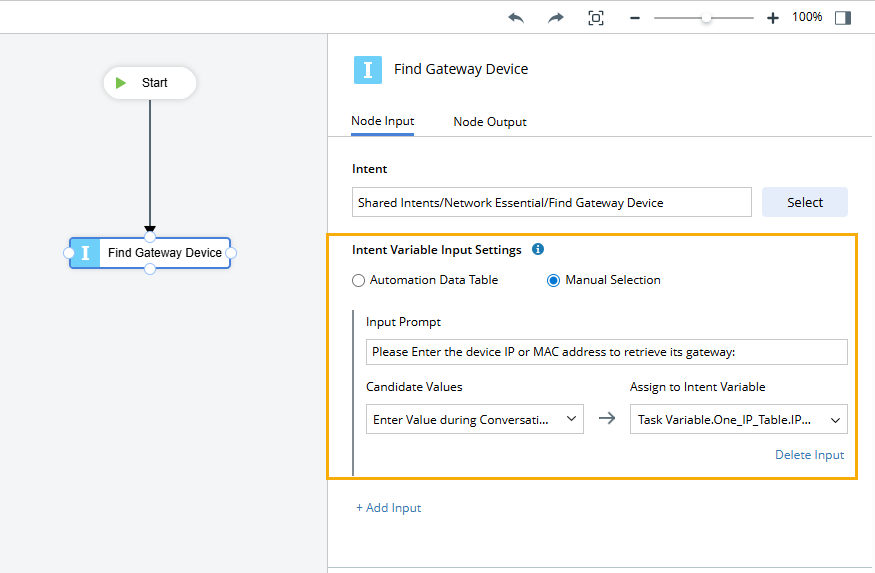Viewport: 875px width, 573px height.
Task: Click the info icon beside Intent Variable Input Settings
Action: pyautogui.click(x=538, y=250)
